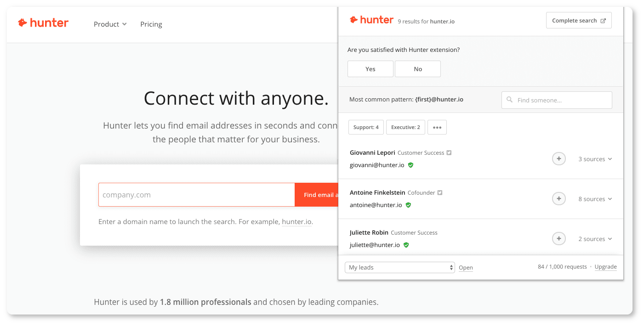Screen dimensions: 644x326
Task: Click the external-link icon on Complete search
Action: [x=603, y=21]
